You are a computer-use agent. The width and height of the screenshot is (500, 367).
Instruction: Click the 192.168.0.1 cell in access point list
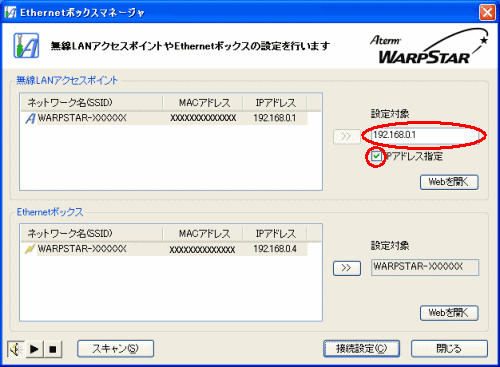[275, 118]
